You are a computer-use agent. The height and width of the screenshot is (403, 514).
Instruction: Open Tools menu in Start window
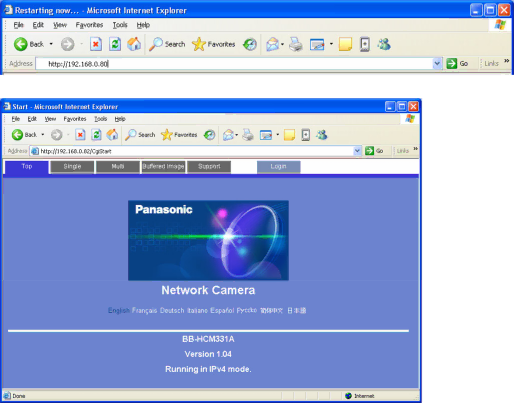100,119
